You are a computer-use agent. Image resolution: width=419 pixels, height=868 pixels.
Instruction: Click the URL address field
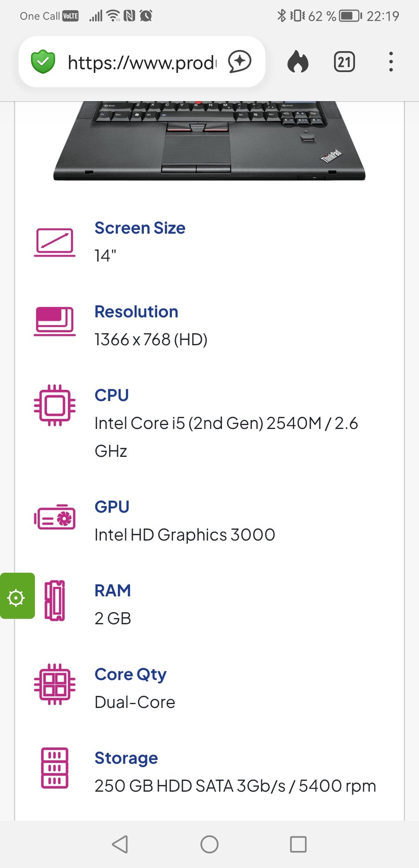[142, 63]
